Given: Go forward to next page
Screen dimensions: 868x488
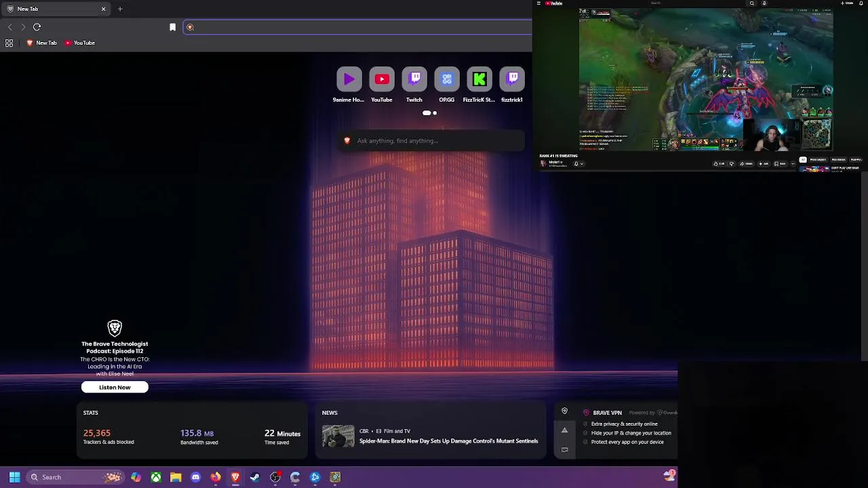Looking at the screenshot, I should pos(23,27).
